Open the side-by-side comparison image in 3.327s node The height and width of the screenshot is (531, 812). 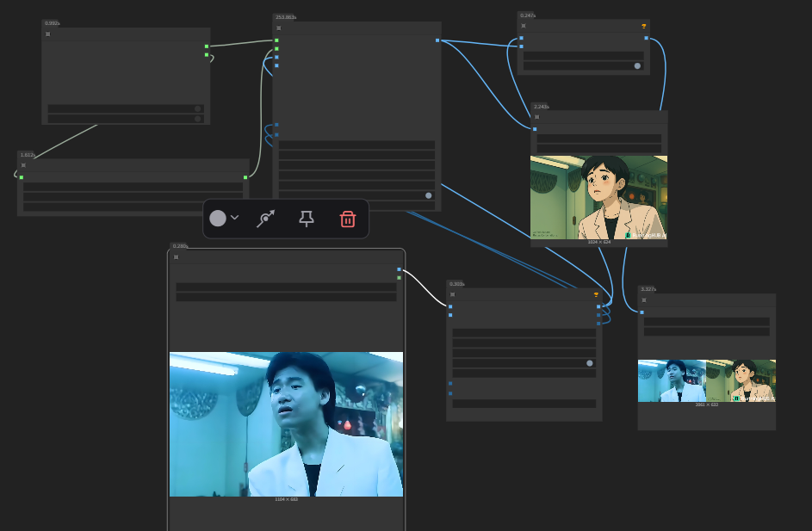[707, 381]
